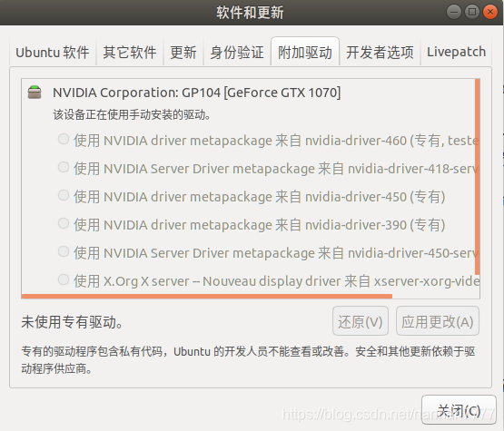Viewport: 504px width, 431px height.
Task: Click the 应用更改(A) apply button
Action: pyautogui.click(x=438, y=321)
